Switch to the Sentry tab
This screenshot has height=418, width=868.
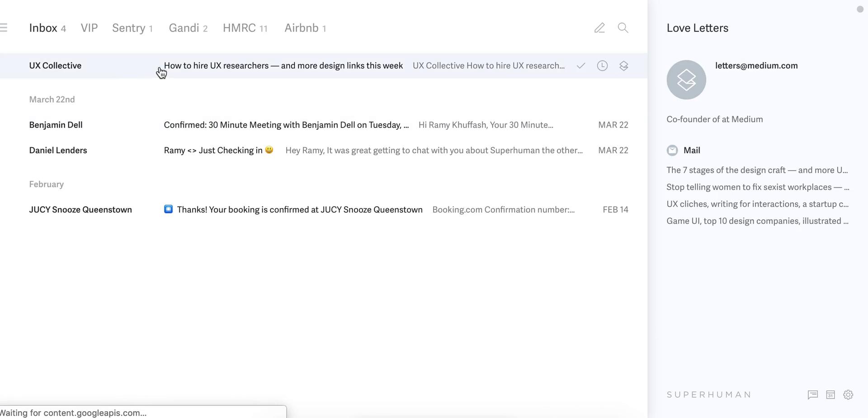coord(132,28)
